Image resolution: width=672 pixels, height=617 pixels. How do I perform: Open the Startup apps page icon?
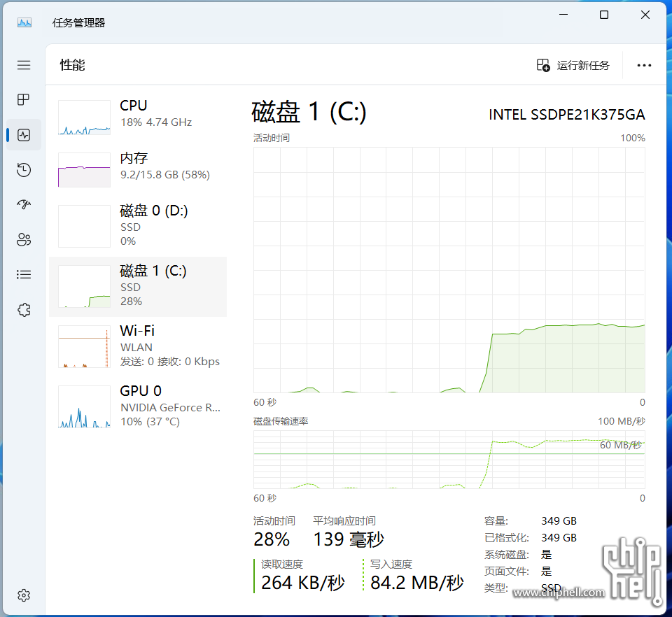click(24, 204)
